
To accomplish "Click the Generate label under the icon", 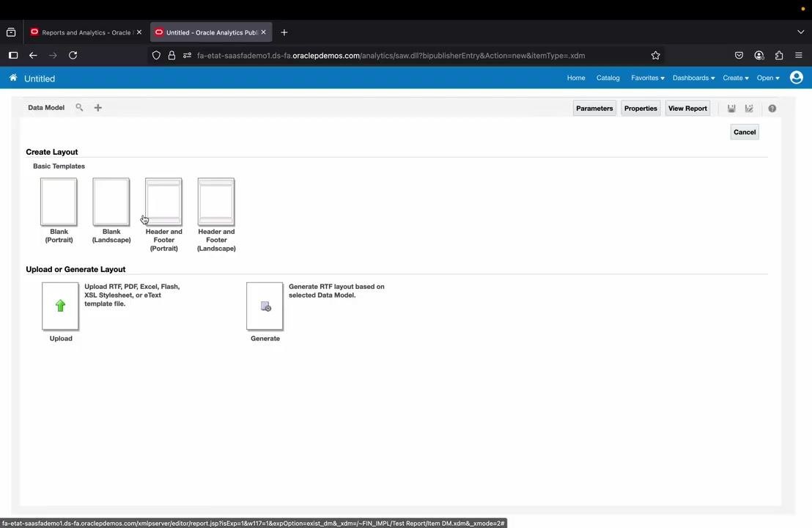I will 265,338.
